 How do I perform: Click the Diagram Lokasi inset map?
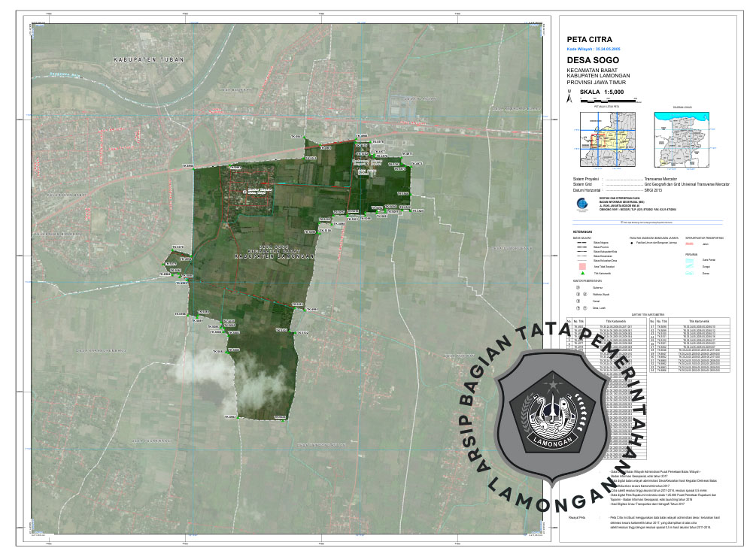[680, 138]
